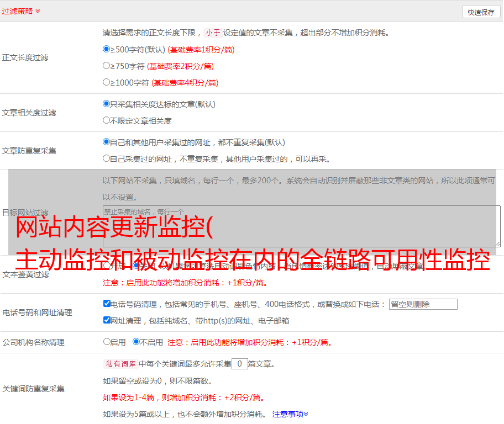The height and width of the screenshot is (424, 504).
Task: Click 如果留空或设为0，则不限篇数 text
Action: click(x=158, y=381)
